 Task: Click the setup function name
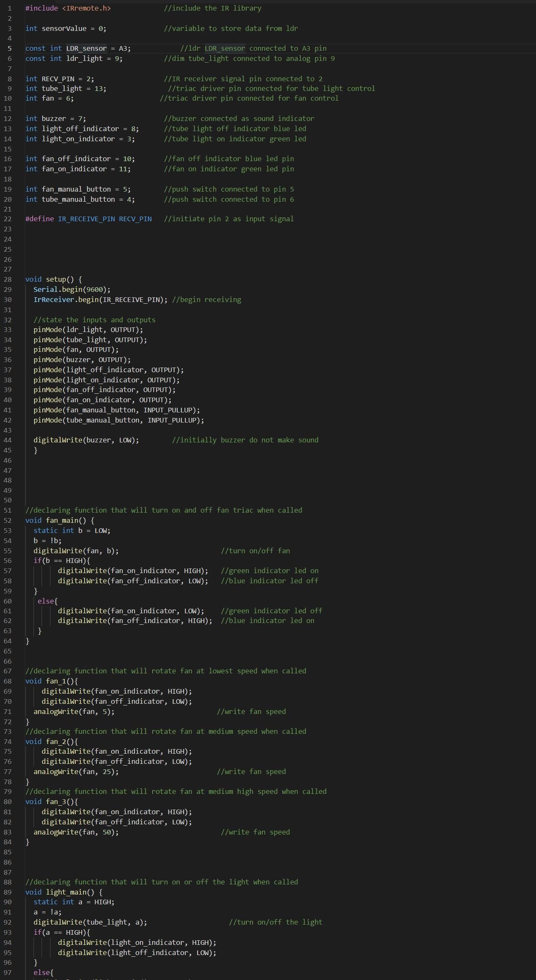pyautogui.click(x=56, y=279)
